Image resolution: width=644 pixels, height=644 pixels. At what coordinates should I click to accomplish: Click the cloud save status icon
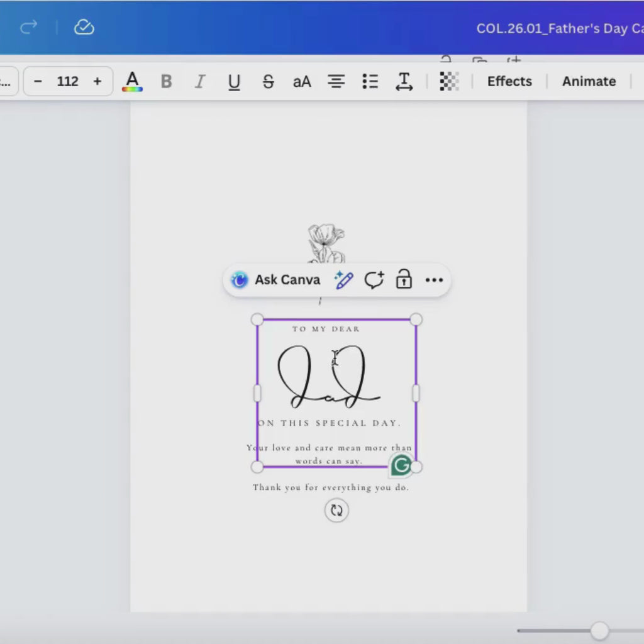click(x=84, y=28)
